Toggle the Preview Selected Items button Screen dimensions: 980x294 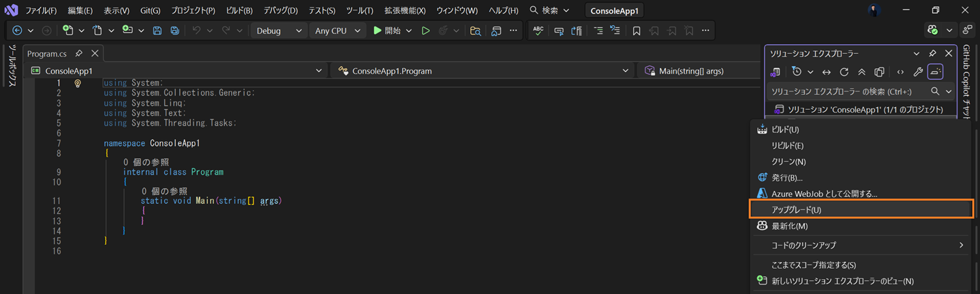[x=935, y=72]
